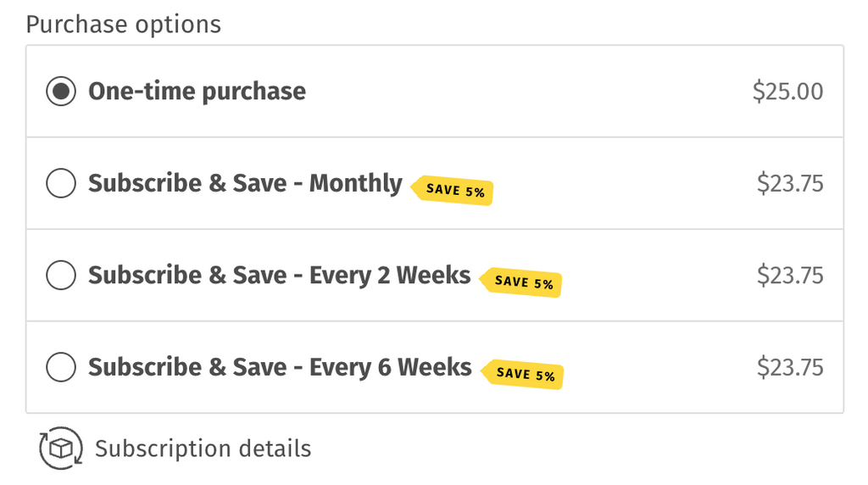Click empty area in One-time purchase row
The width and height of the screenshot is (868, 485).
526,92
